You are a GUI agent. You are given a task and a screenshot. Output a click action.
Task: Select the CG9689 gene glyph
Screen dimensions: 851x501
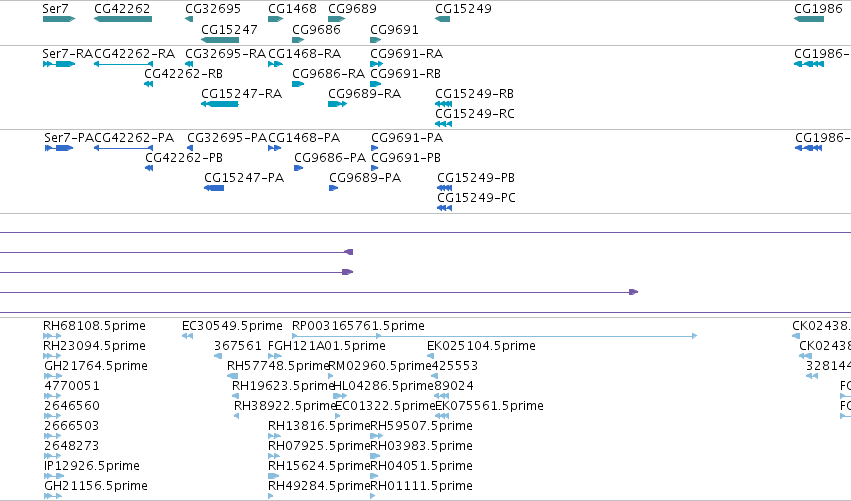(336, 19)
